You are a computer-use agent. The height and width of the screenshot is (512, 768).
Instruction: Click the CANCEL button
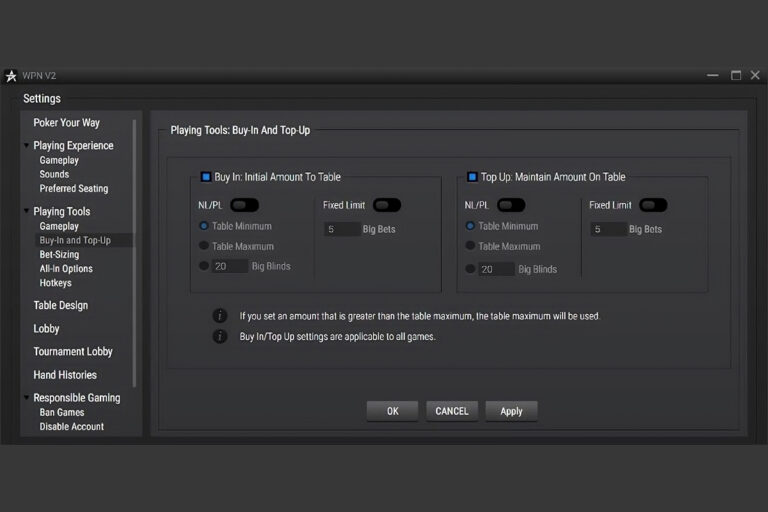pyautogui.click(x=452, y=411)
